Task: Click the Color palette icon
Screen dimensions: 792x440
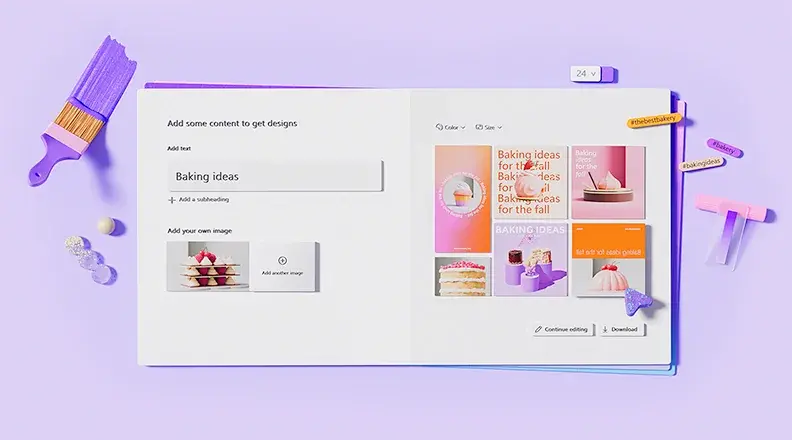Action: (440, 127)
